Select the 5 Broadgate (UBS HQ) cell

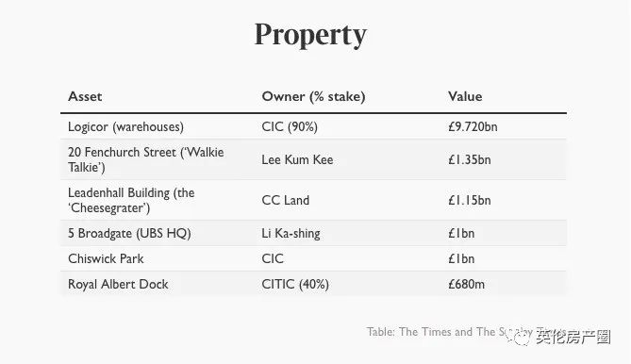point(129,233)
